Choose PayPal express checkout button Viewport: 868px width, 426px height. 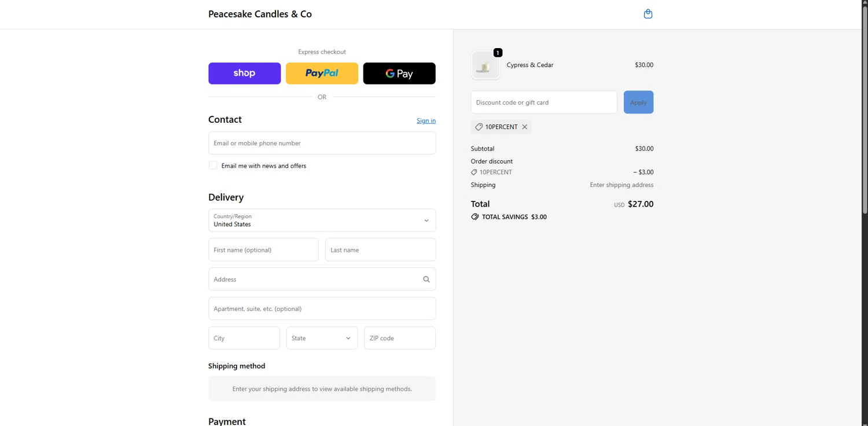(x=322, y=74)
